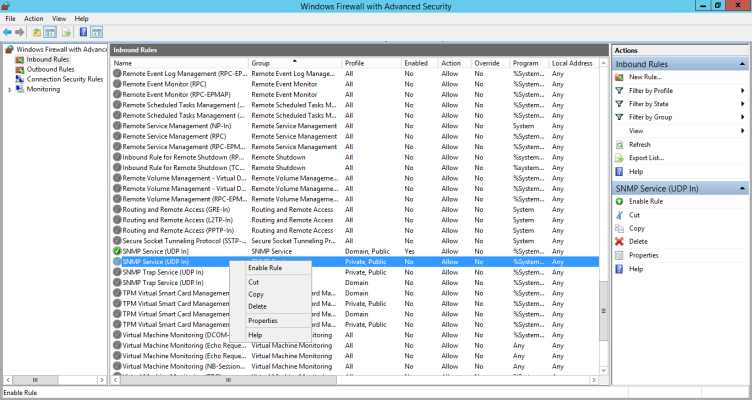The width and height of the screenshot is (752, 400).
Task: Open the Filter by State submenu
Action: [743, 104]
